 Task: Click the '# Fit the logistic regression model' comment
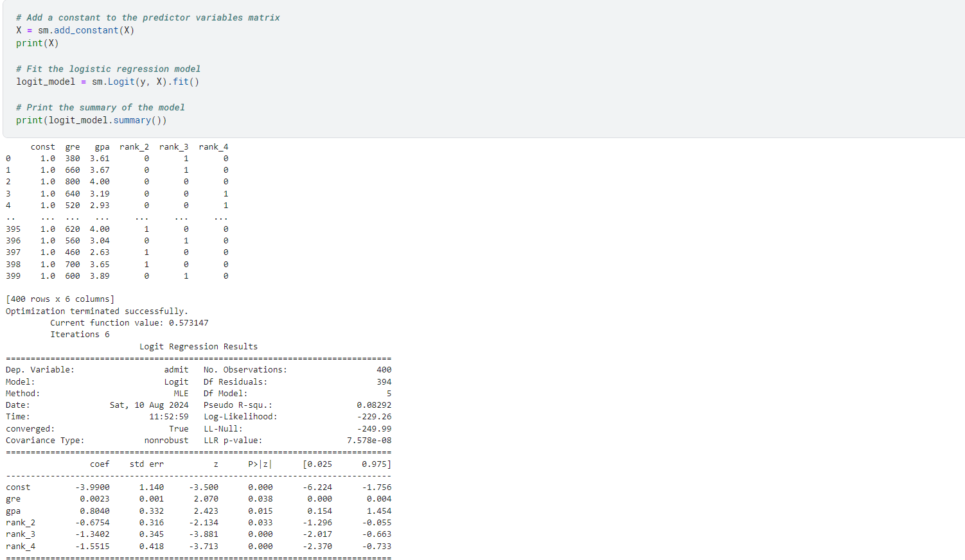tap(108, 69)
